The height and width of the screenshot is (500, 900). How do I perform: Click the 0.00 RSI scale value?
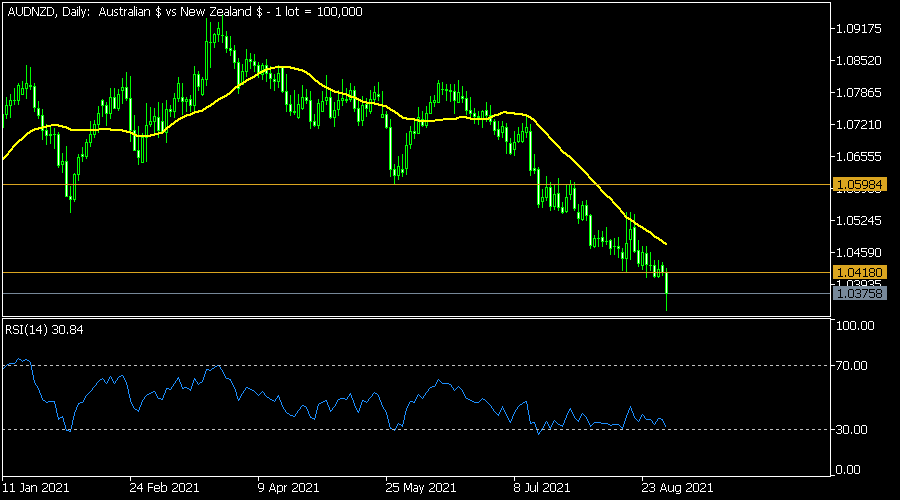point(848,470)
